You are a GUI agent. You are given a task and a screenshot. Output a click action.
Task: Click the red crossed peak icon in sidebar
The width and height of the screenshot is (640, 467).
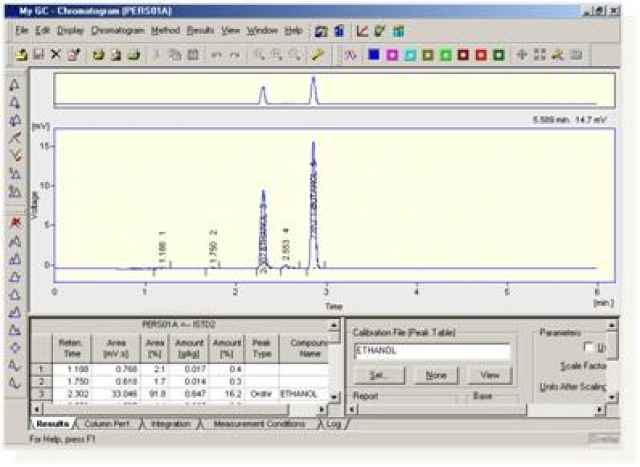(14, 221)
